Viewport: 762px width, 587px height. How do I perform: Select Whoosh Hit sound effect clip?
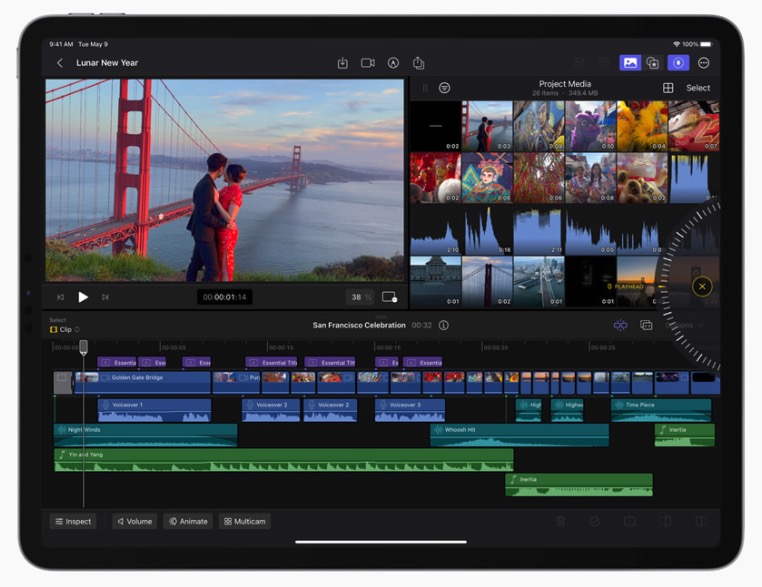click(519, 435)
